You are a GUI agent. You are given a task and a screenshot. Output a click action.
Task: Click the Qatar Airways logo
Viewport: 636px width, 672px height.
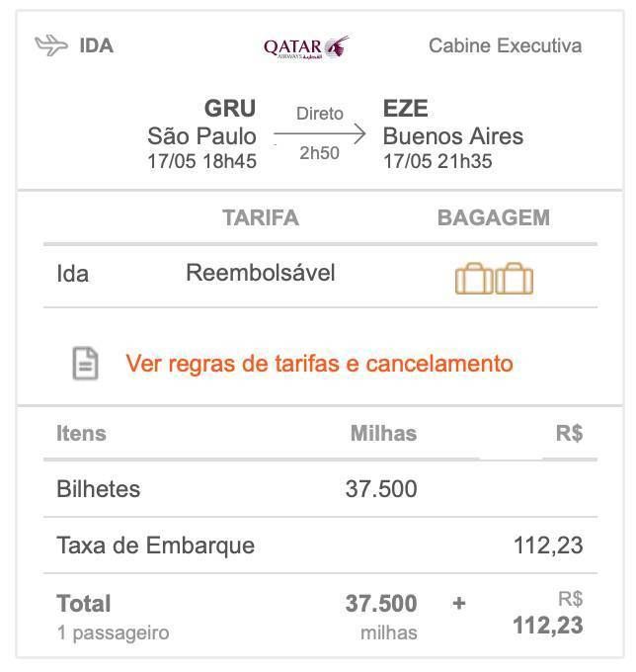[306, 47]
